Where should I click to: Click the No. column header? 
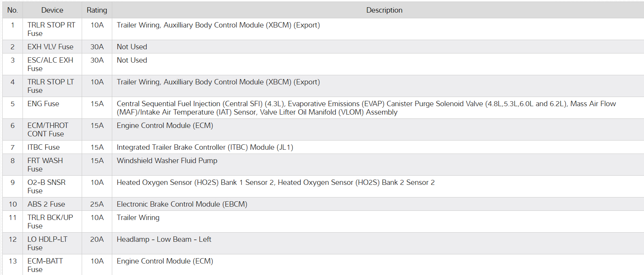[13, 10]
